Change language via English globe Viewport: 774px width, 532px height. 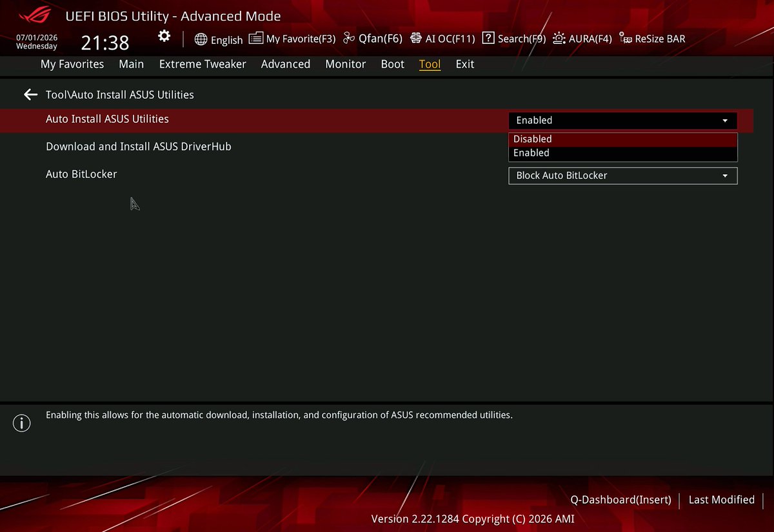(219, 39)
